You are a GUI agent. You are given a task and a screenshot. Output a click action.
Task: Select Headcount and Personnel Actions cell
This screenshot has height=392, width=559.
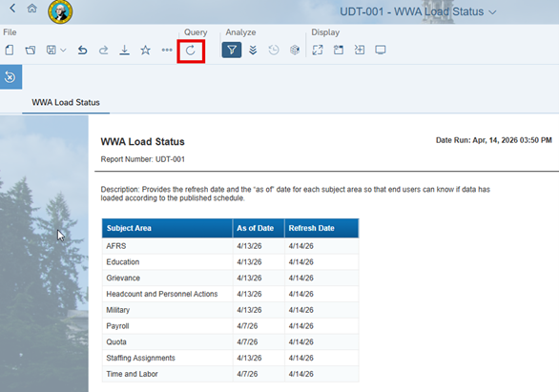pos(167,294)
